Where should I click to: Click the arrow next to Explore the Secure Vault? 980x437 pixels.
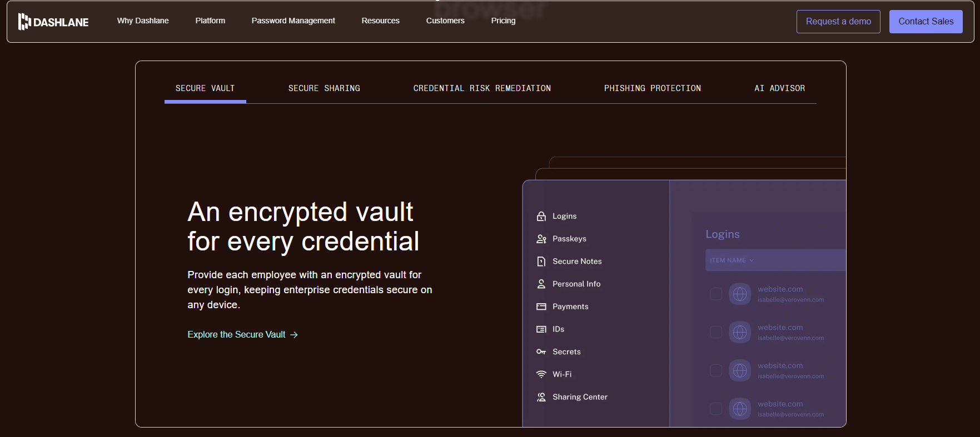tap(294, 335)
